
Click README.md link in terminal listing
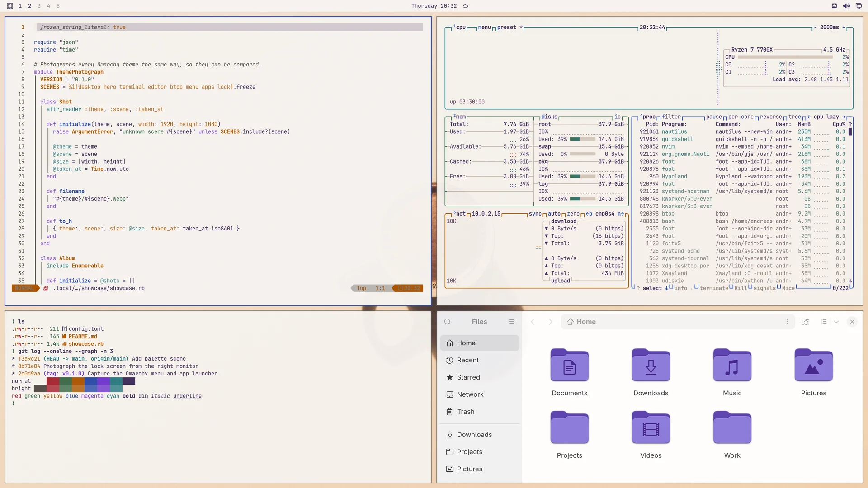click(83, 337)
